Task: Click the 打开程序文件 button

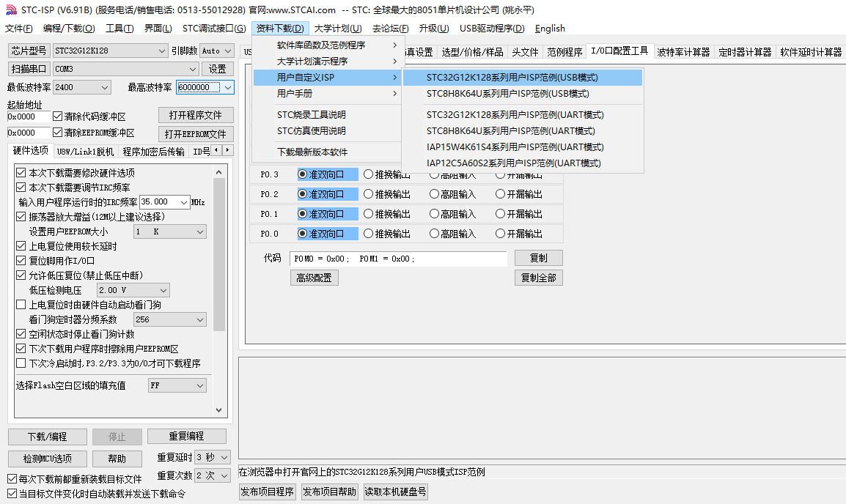Action: [x=196, y=115]
